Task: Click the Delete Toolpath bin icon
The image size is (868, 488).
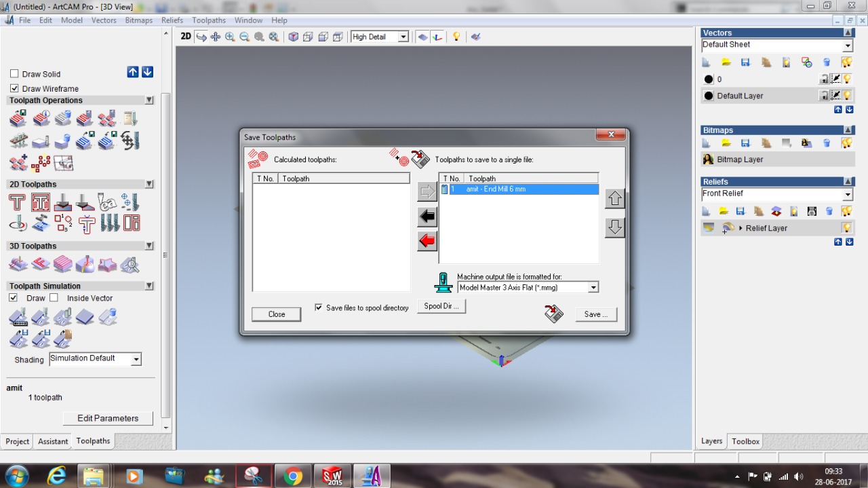Action: [62, 119]
